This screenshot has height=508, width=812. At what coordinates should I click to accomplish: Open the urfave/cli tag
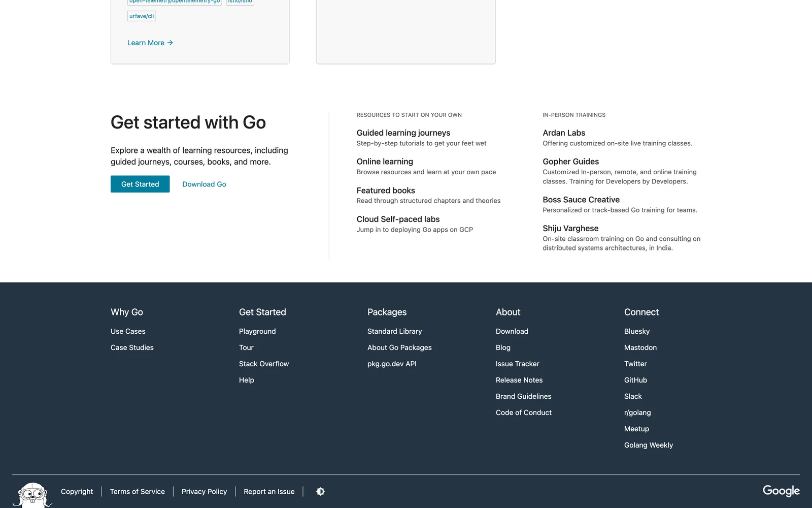point(142,16)
